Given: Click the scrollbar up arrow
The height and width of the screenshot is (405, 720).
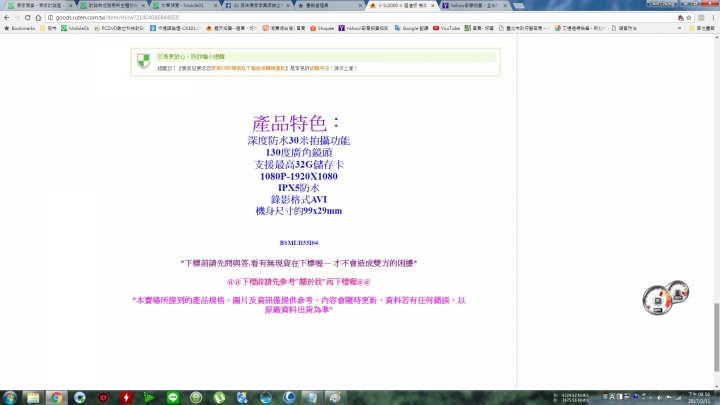Looking at the screenshot, I should point(716,37).
